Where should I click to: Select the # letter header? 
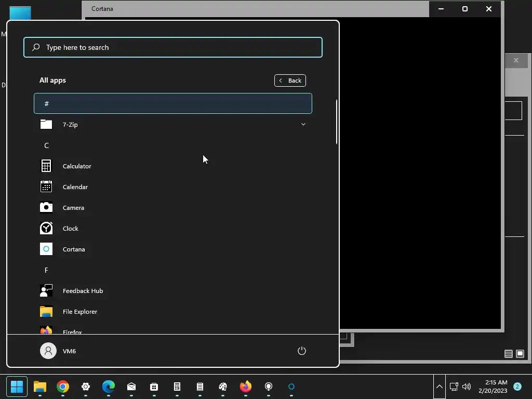coord(172,103)
